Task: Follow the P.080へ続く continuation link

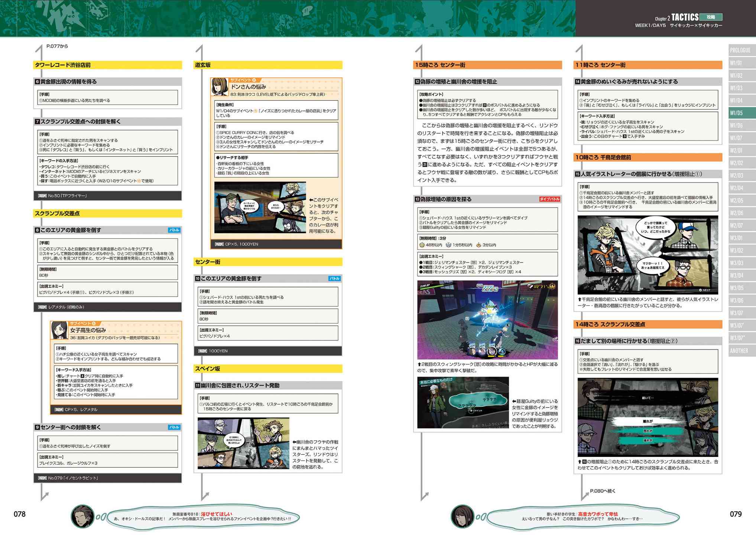Action: pyautogui.click(x=603, y=491)
